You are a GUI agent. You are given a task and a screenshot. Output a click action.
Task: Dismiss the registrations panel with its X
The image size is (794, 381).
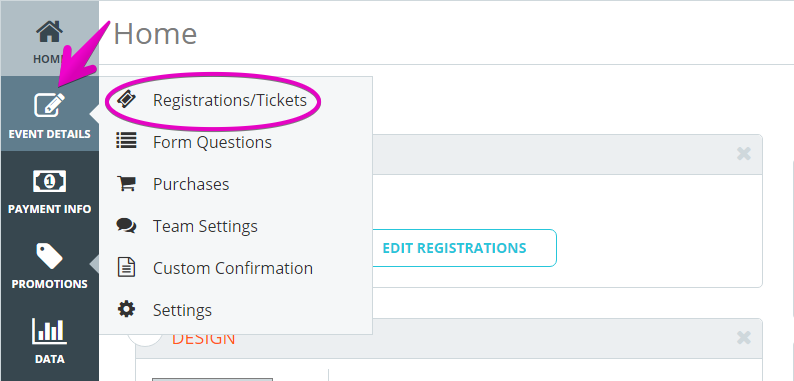(744, 154)
